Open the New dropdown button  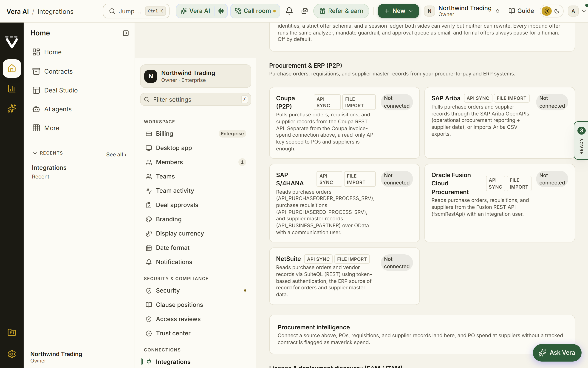398,11
